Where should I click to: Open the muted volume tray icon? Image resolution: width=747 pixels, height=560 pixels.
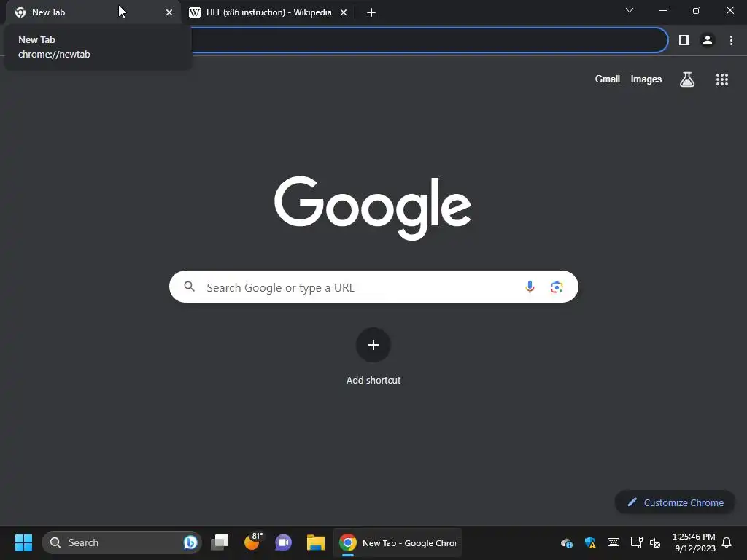pos(655,542)
